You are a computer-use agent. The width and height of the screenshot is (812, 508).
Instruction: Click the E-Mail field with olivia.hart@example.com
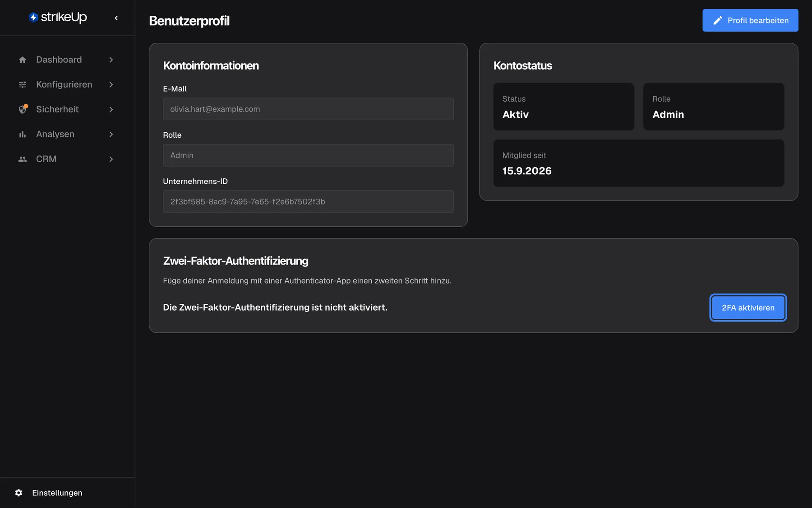[308, 109]
